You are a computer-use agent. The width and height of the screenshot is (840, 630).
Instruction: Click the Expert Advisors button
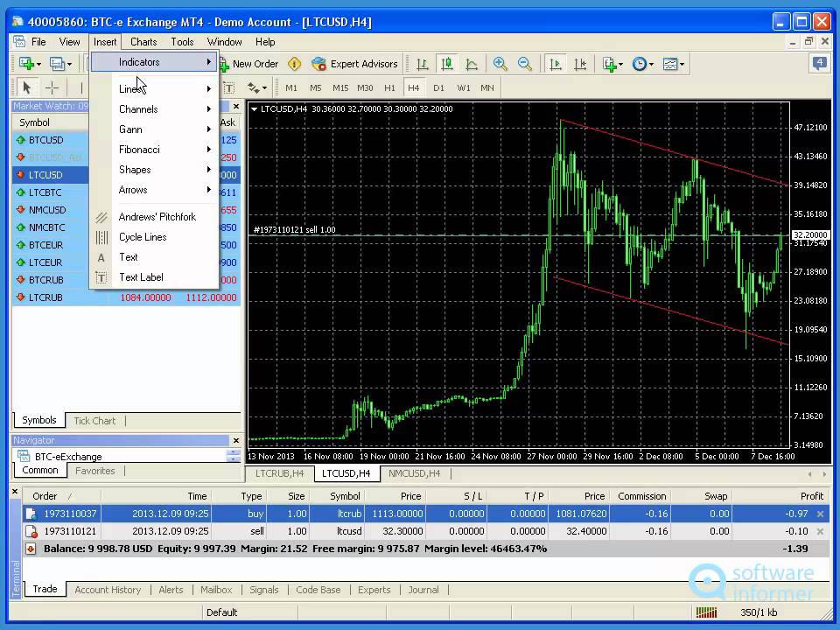[354, 64]
